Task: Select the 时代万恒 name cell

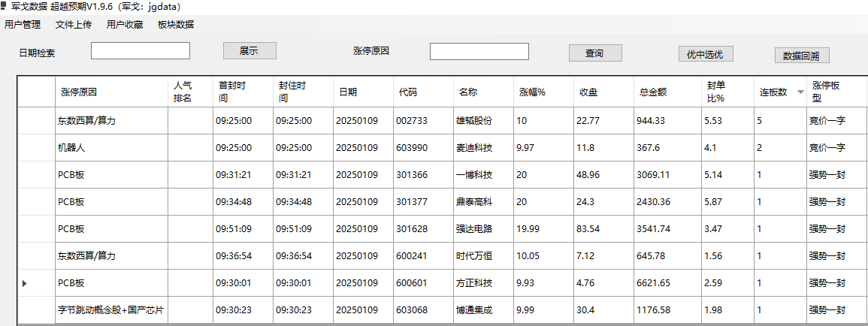Action: coord(483,256)
